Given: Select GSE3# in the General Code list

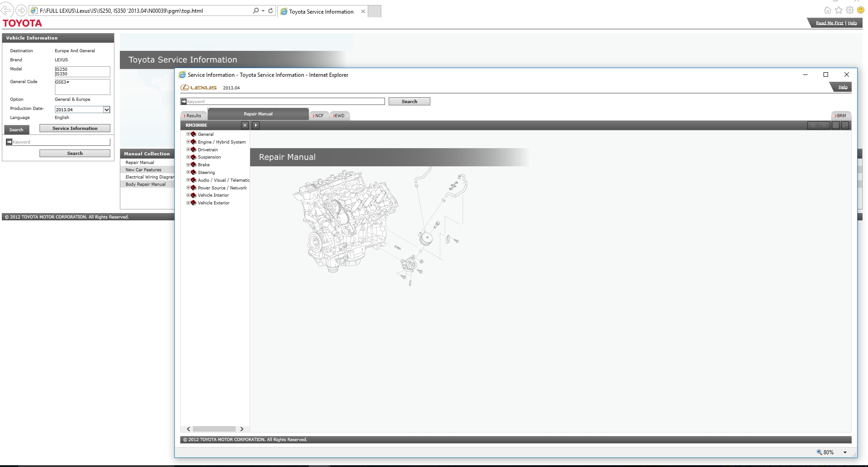Looking at the screenshot, I should [x=62, y=82].
